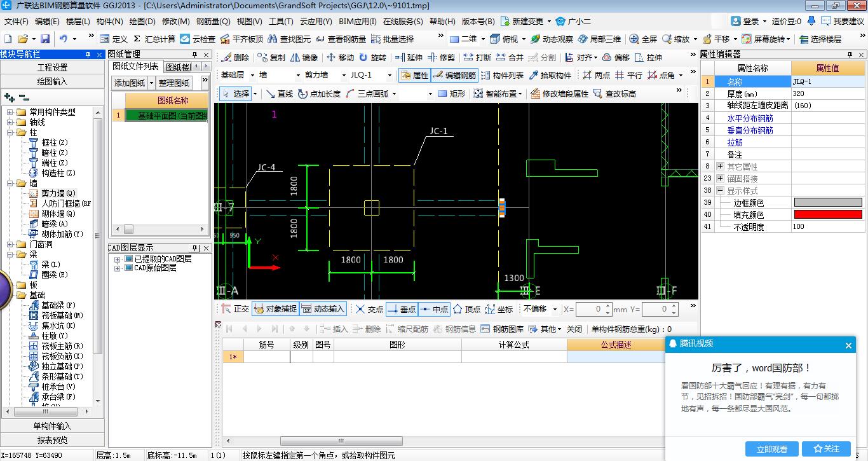Open the 工程设置 navigation section

point(52,67)
